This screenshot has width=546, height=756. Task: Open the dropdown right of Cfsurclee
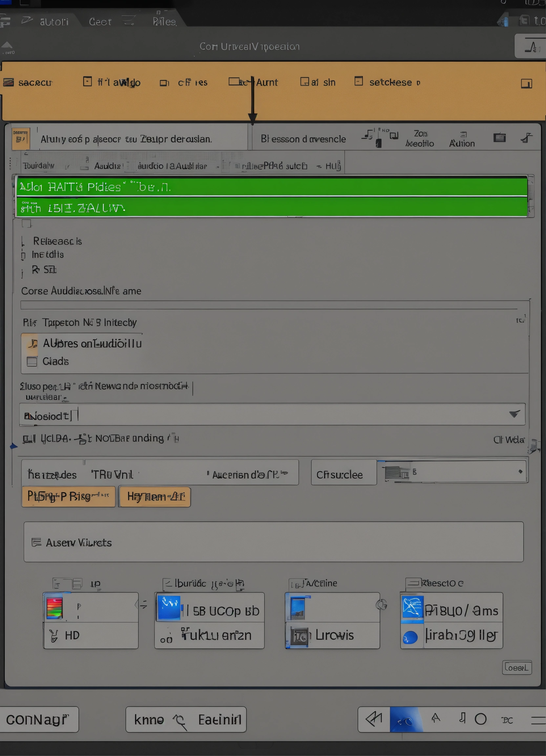tap(520, 471)
